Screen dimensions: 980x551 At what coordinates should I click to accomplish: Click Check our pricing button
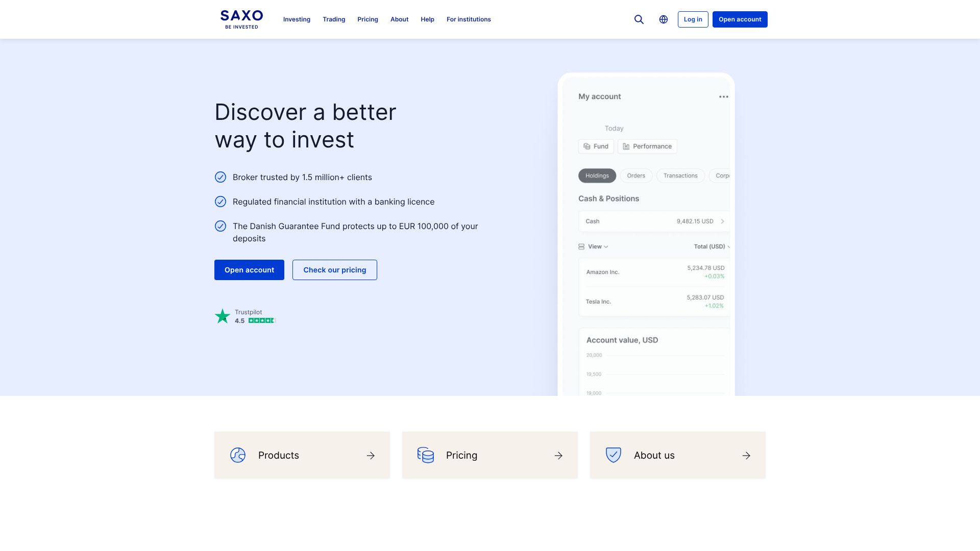pos(334,270)
